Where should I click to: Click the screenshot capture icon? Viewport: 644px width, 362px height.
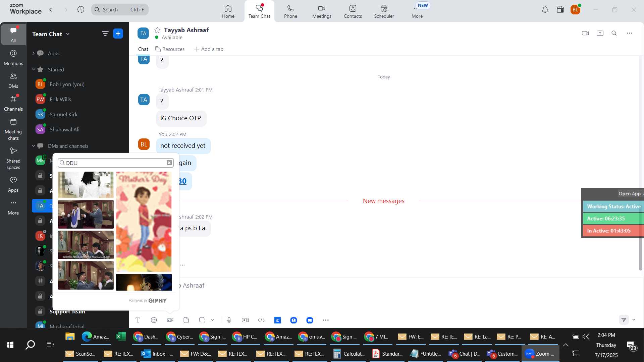click(x=202, y=320)
